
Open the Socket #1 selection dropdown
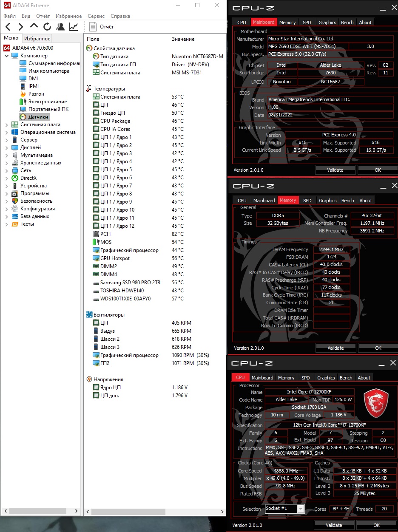point(285,509)
